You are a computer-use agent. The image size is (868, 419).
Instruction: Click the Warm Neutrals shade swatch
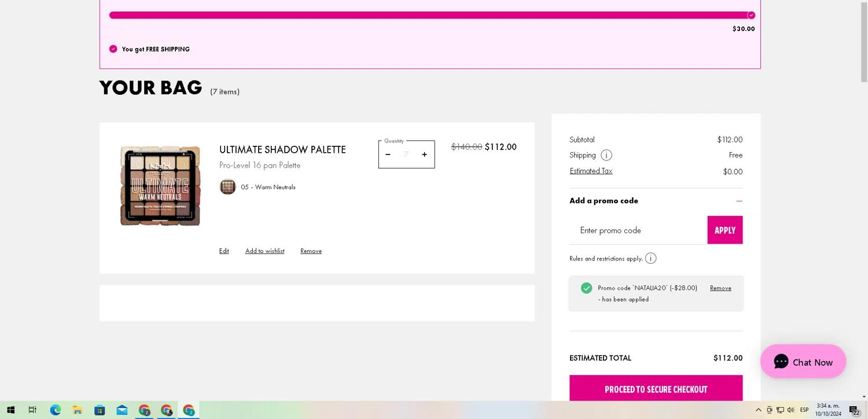click(x=227, y=187)
